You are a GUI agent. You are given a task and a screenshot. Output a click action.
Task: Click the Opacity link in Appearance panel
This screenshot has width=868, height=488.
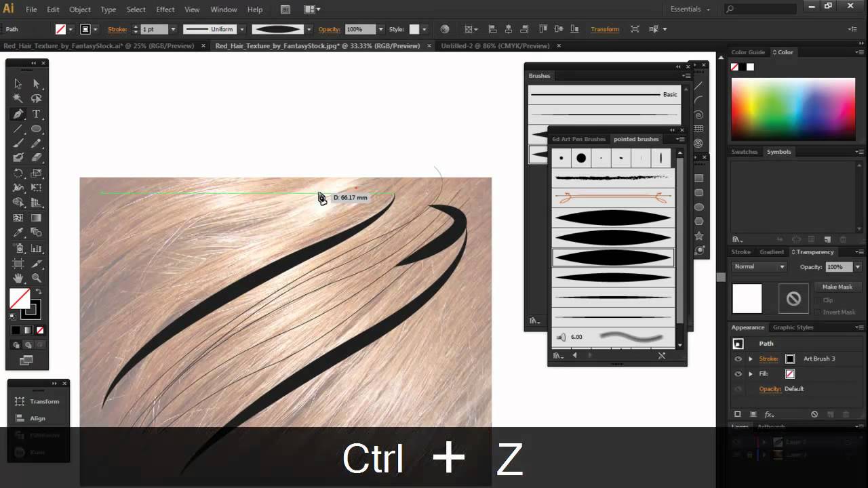point(770,388)
